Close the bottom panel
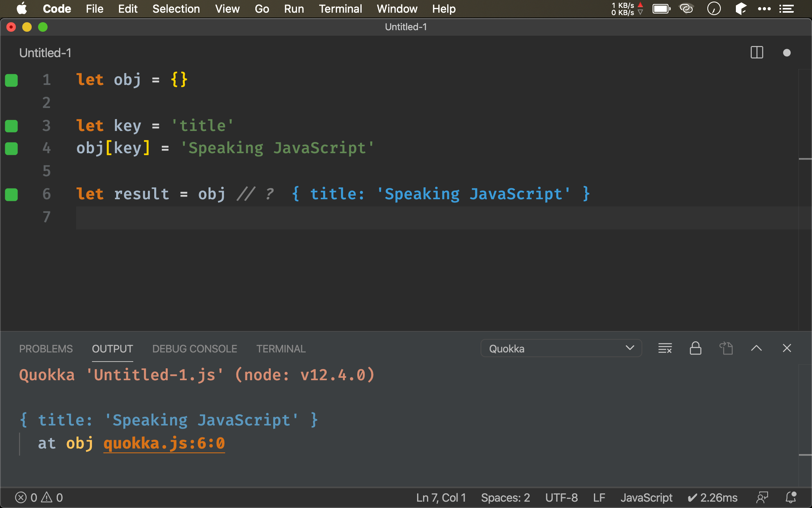The height and width of the screenshot is (508, 812). pos(787,348)
